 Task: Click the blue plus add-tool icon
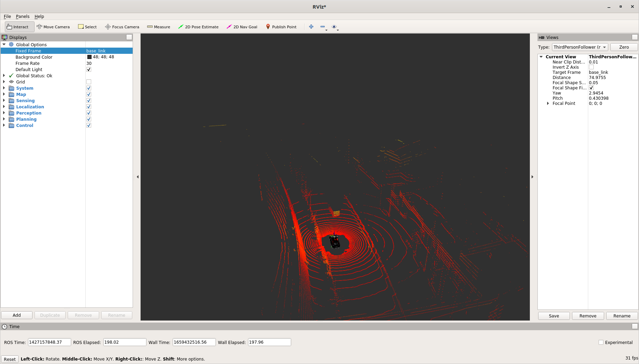[x=311, y=27]
